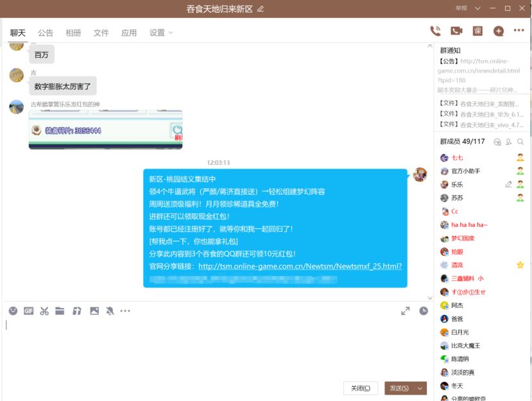Click the first icon beside 群成员 count
The height and width of the screenshot is (401, 532).
pyautogui.click(x=497, y=142)
